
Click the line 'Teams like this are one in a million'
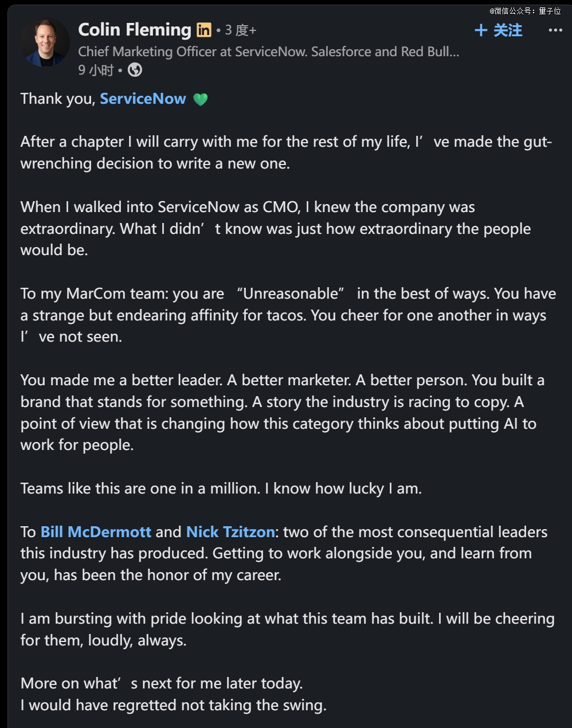221,488
